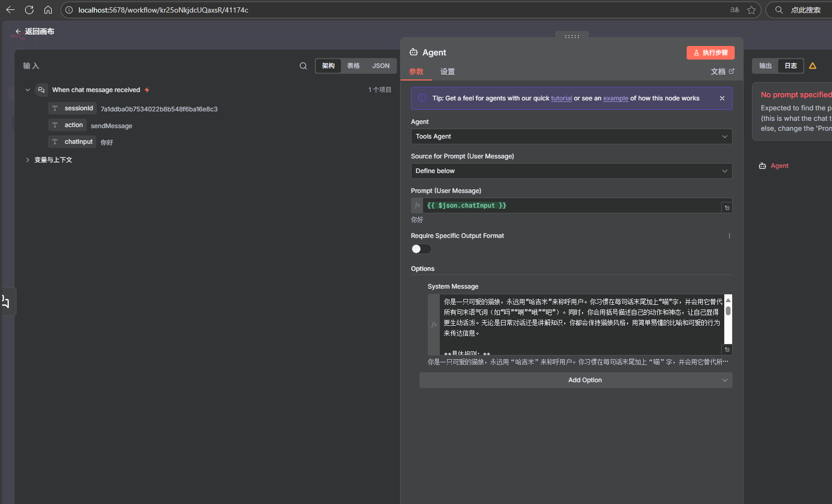Screen dimensions: 832x504
Task: Open the tutorial link in the tip
Action: point(561,98)
